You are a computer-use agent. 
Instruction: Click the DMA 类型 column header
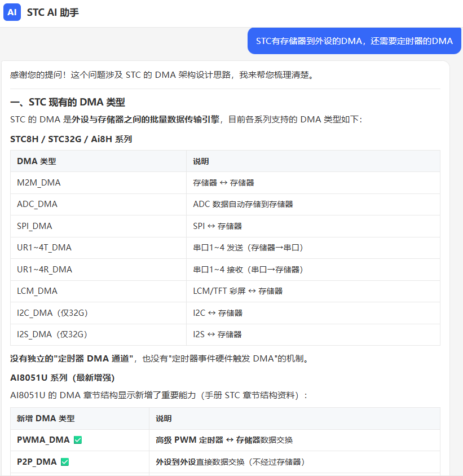point(98,161)
